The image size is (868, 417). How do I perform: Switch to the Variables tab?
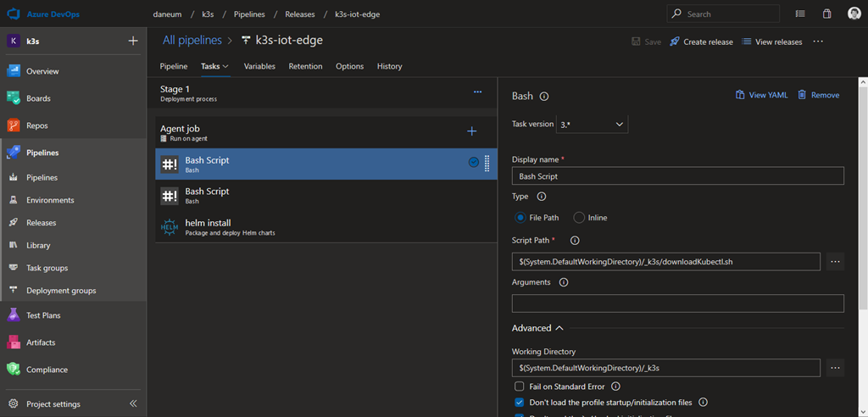(259, 66)
